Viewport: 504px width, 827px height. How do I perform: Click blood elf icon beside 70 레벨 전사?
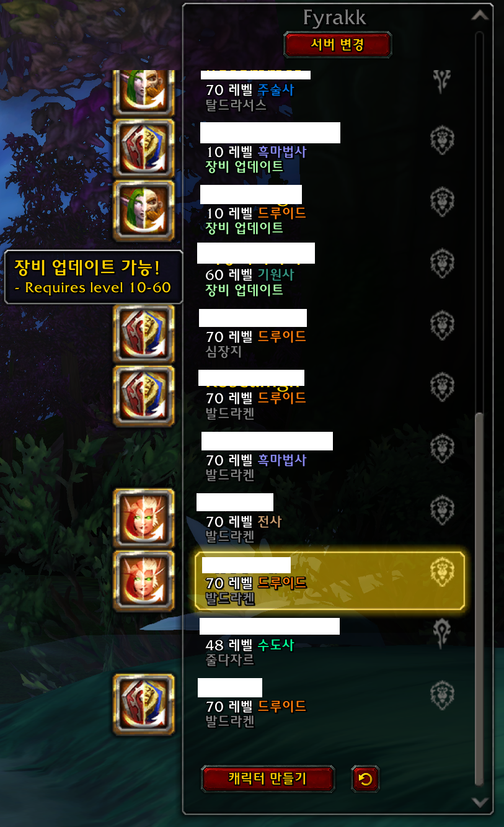[144, 519]
